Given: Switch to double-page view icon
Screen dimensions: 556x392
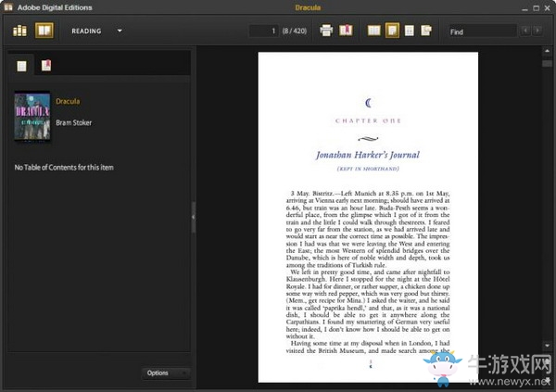Looking at the screenshot, I should click(373, 31).
